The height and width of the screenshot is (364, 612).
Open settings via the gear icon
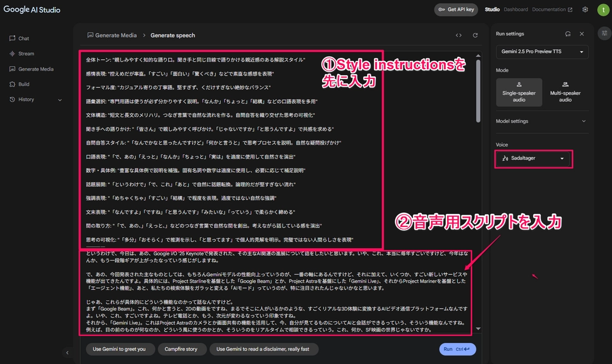(585, 10)
